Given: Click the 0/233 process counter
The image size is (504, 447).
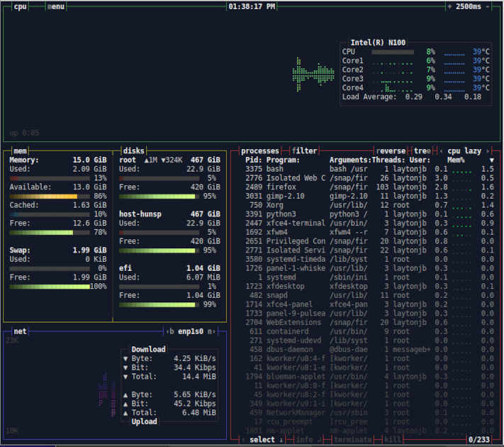Looking at the screenshot, I should tap(479, 440).
